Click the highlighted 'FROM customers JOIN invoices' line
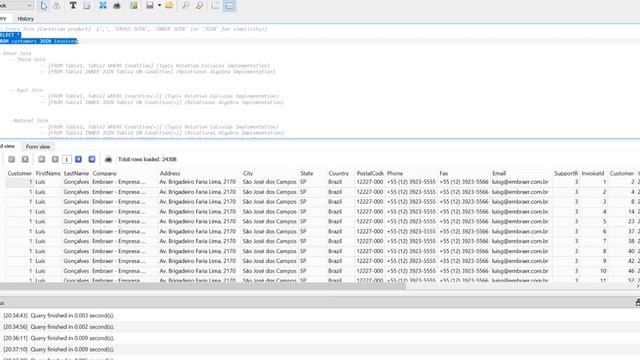 [38, 41]
